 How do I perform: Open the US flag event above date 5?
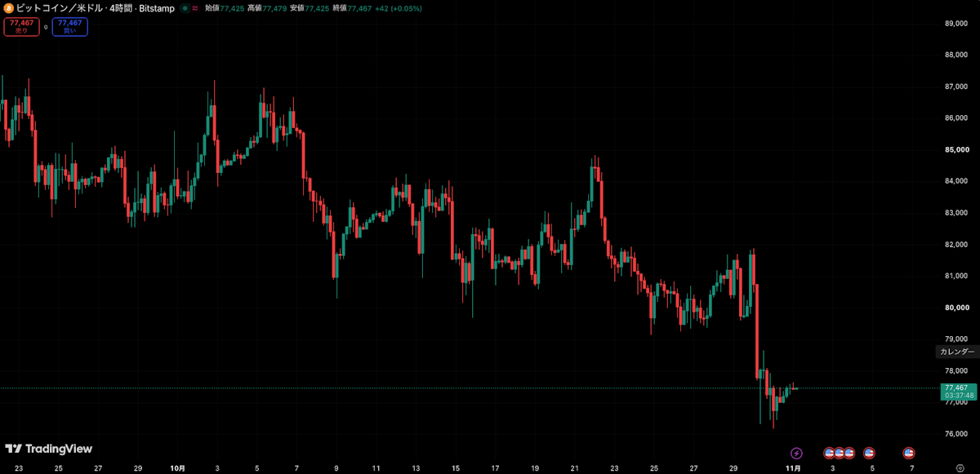(x=869, y=453)
